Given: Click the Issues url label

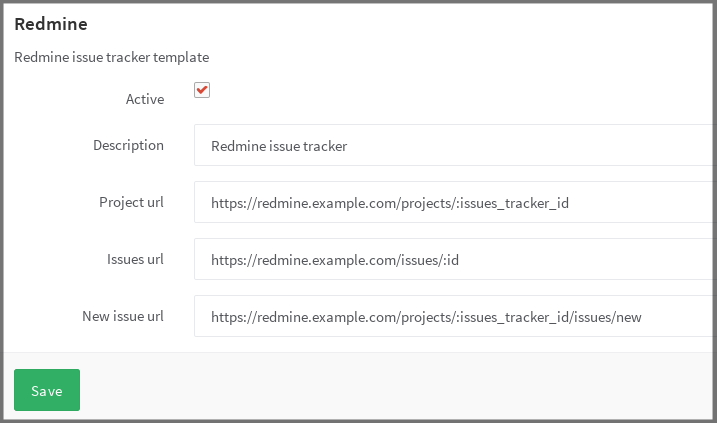Looking at the screenshot, I should pos(134,259).
